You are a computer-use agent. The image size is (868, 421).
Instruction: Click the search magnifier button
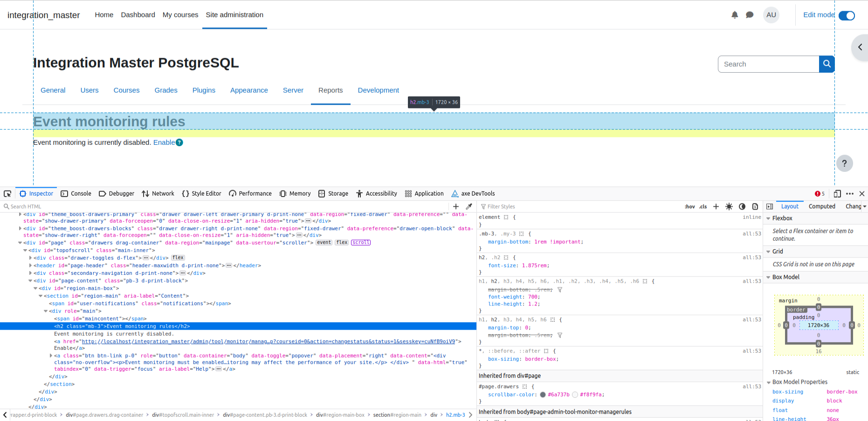[827, 64]
